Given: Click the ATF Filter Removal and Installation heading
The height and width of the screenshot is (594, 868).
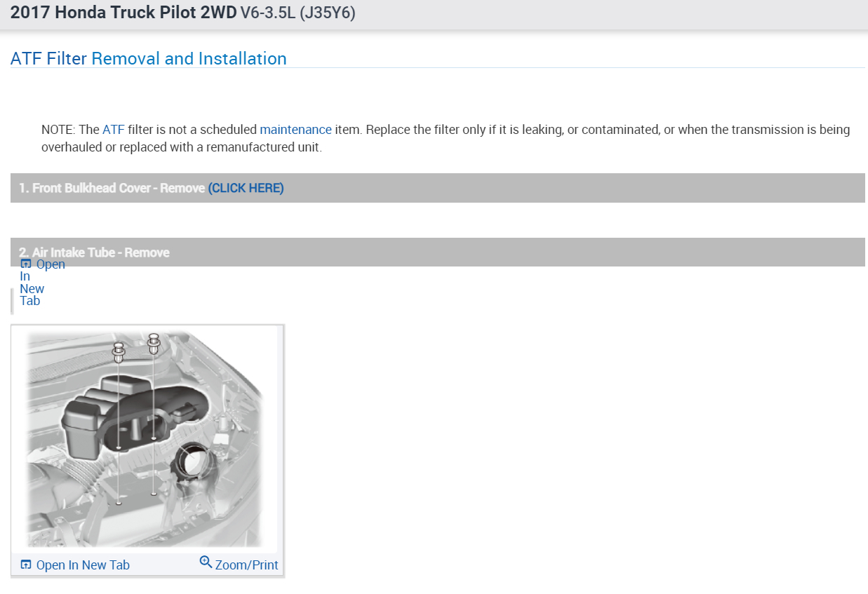Looking at the screenshot, I should (x=148, y=59).
